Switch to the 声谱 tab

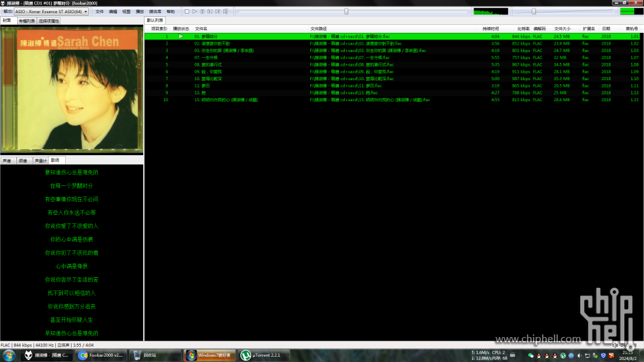point(7,160)
